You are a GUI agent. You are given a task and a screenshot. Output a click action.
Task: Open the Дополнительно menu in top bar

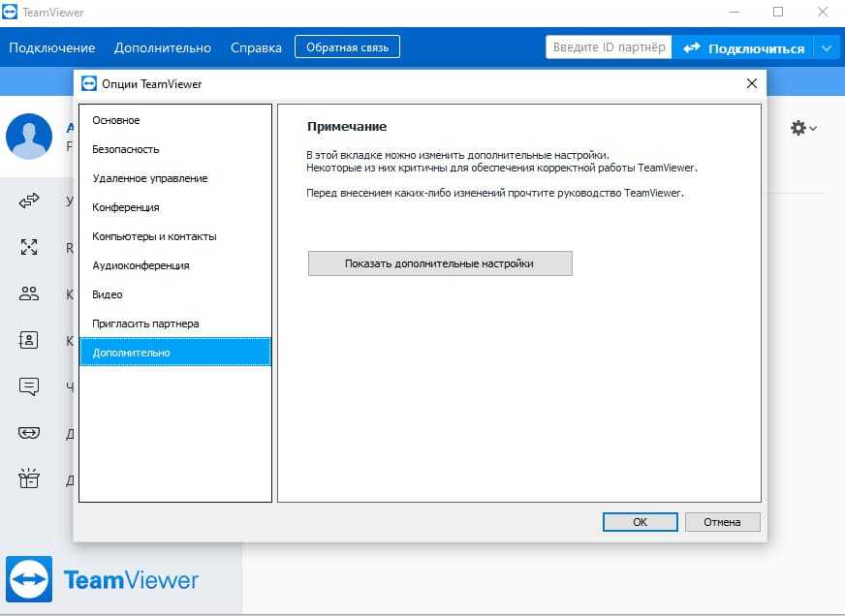pos(162,47)
